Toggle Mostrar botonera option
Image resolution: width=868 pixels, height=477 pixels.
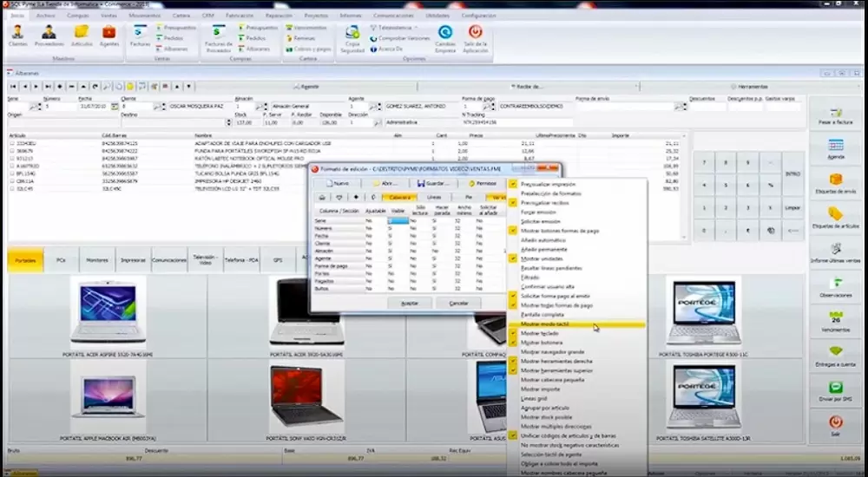(x=542, y=343)
